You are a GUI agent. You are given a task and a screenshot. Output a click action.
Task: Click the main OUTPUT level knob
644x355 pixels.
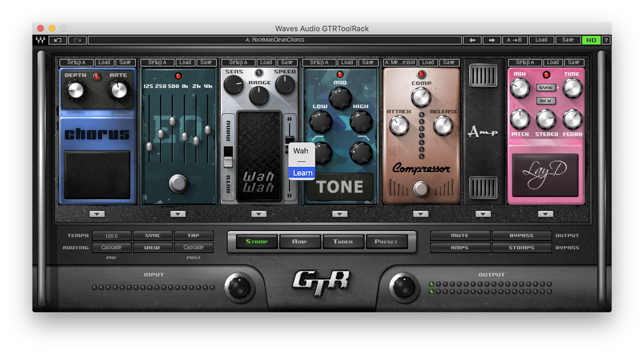404,287
